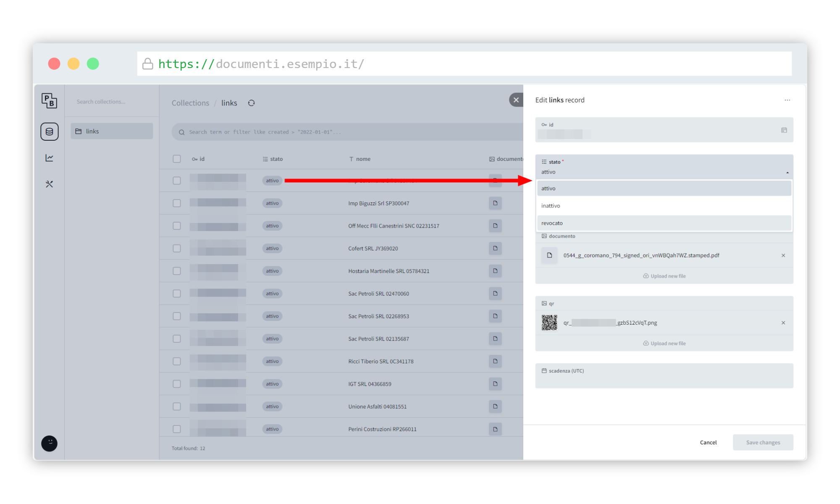Go to Collections breadcrumb link
This screenshot has width=840, height=504.
pyautogui.click(x=190, y=103)
